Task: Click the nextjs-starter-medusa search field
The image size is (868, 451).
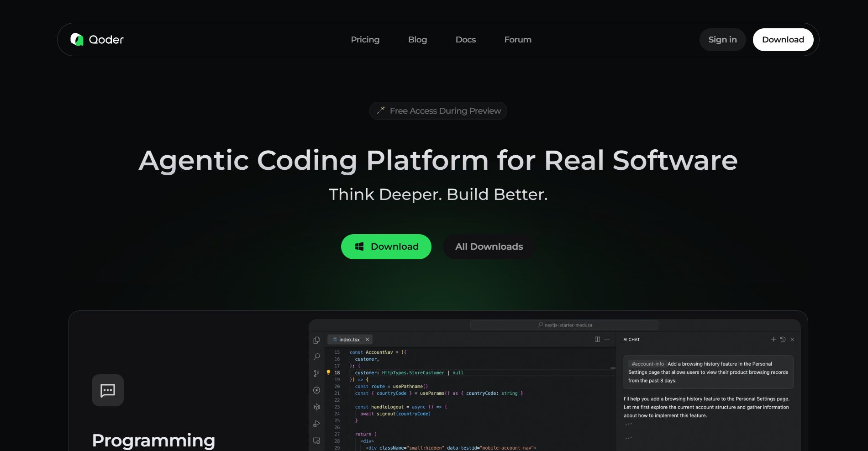Action: (x=564, y=325)
